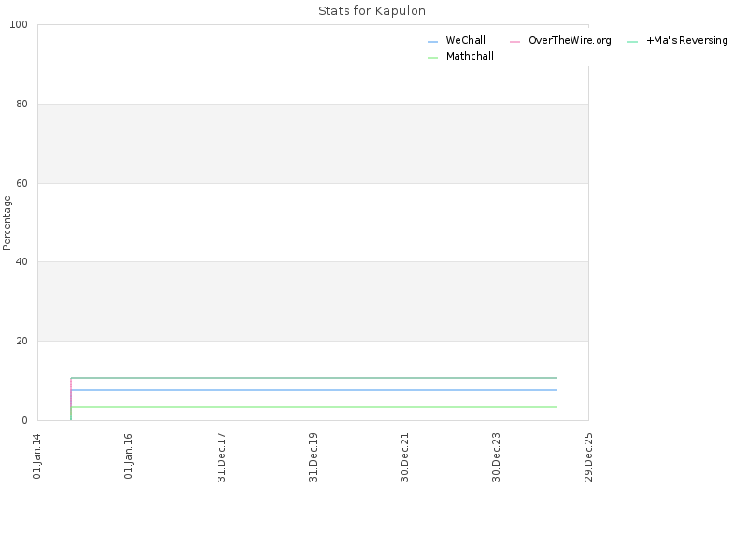Click the 01.Jan.16 date label
This screenshot has height=560, width=747.
tap(128, 456)
